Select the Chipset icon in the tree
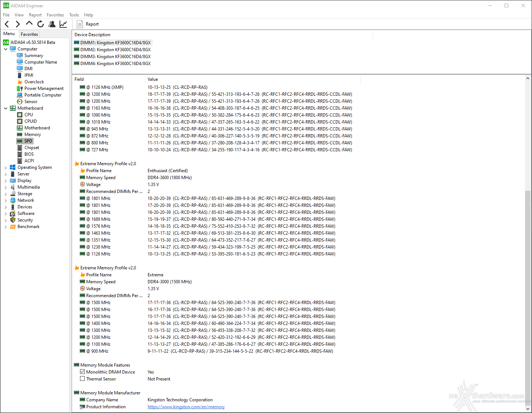 point(20,148)
